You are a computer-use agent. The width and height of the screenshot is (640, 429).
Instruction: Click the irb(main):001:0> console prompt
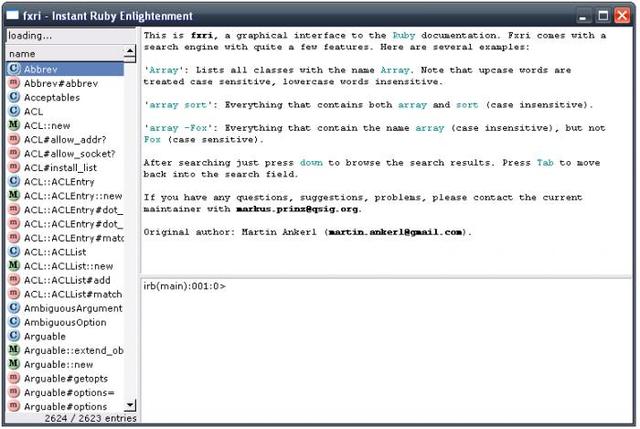[184, 286]
